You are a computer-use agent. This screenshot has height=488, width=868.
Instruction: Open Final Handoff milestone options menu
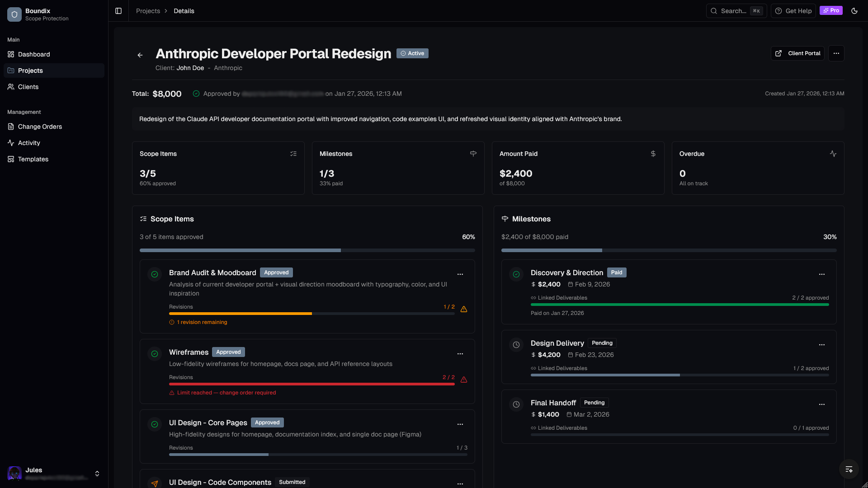click(822, 404)
